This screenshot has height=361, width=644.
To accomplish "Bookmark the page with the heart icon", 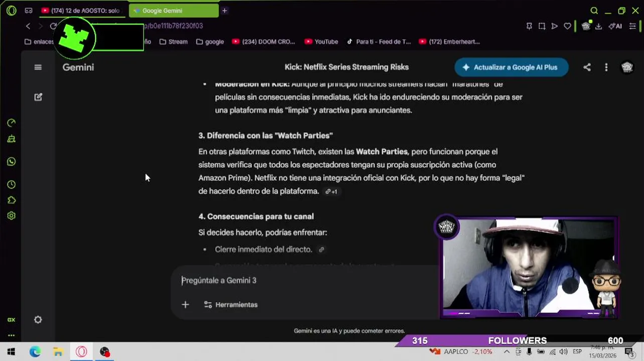I will click(567, 26).
